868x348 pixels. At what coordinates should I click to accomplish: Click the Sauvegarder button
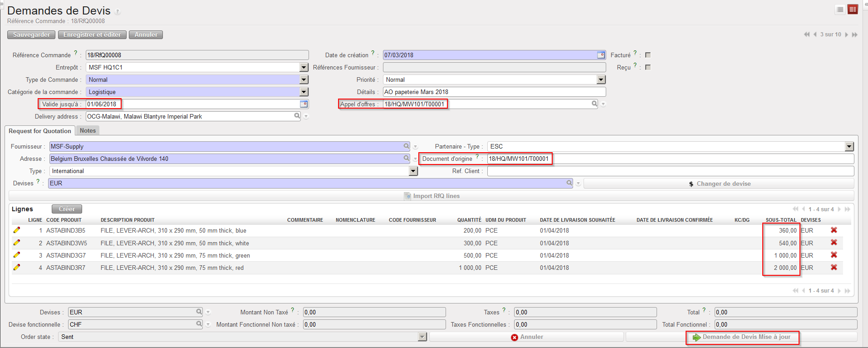coord(31,35)
